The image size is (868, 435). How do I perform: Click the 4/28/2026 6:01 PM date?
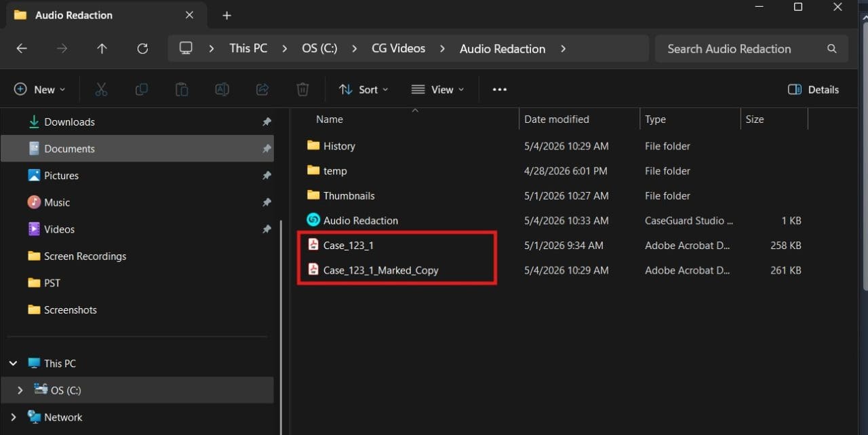click(x=566, y=171)
